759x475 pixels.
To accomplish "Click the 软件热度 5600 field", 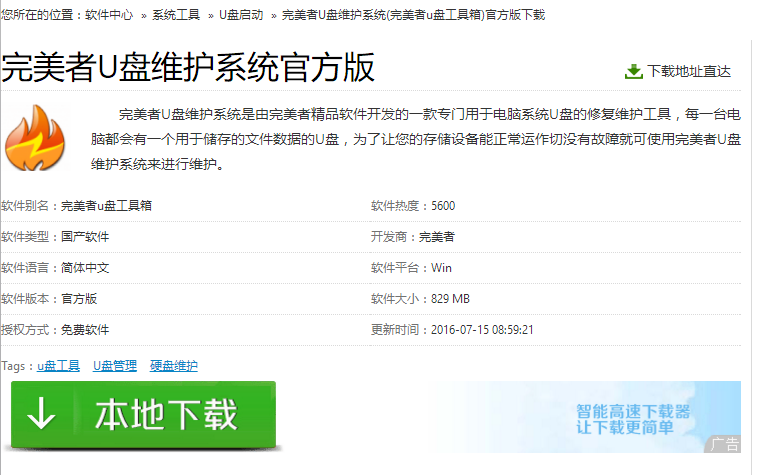I will [413, 206].
